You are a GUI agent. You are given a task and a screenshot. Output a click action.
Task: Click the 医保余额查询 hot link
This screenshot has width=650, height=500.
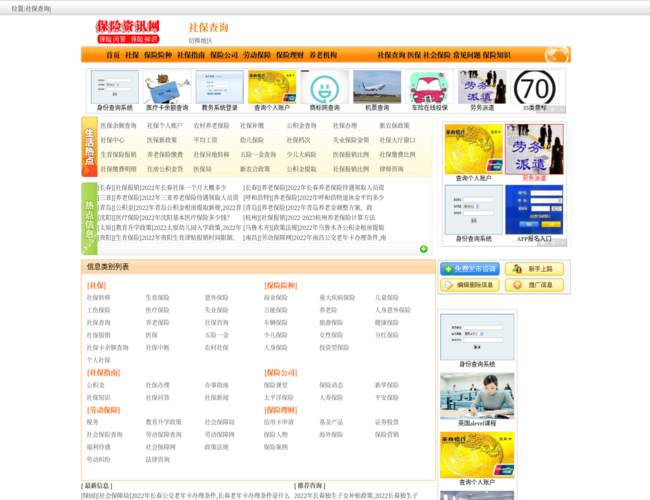[x=119, y=126]
